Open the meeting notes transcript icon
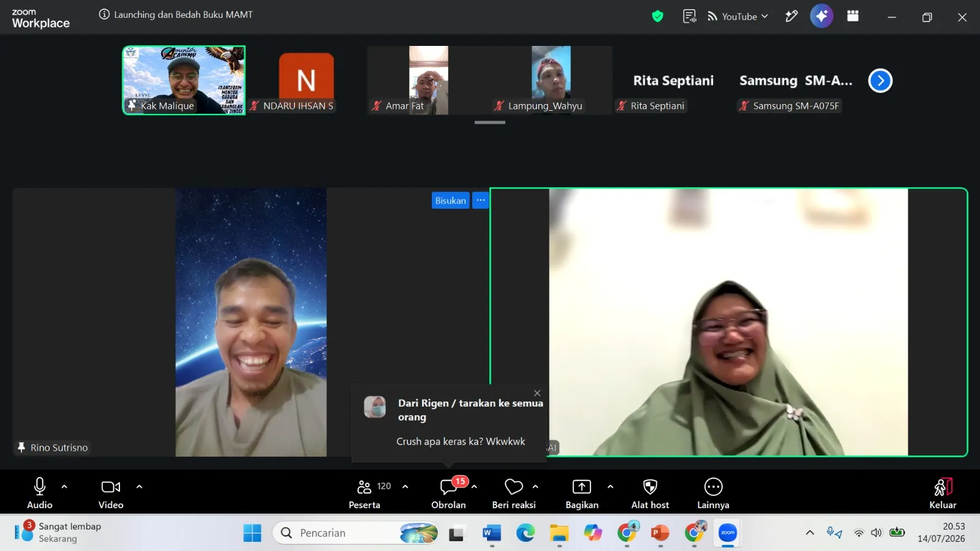The image size is (980, 551). pos(690,17)
